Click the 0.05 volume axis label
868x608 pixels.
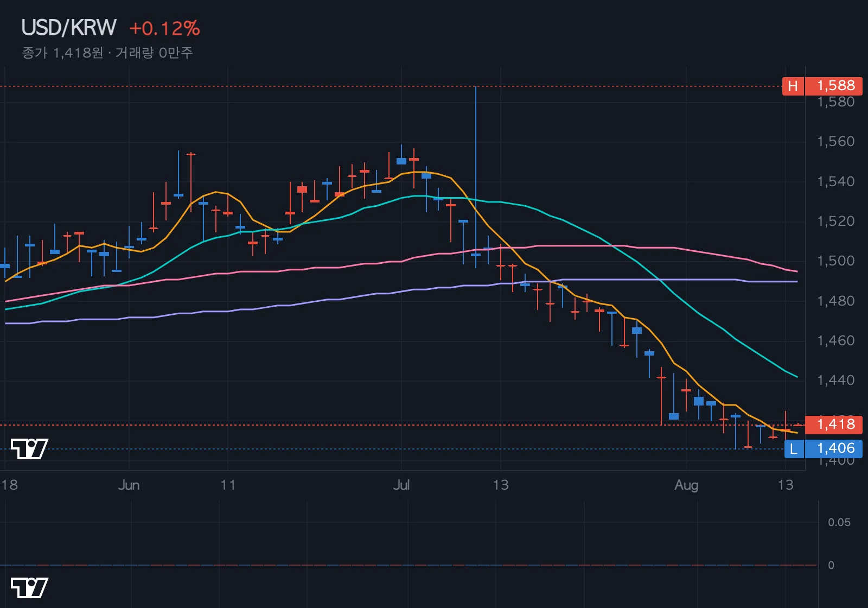coord(839,522)
